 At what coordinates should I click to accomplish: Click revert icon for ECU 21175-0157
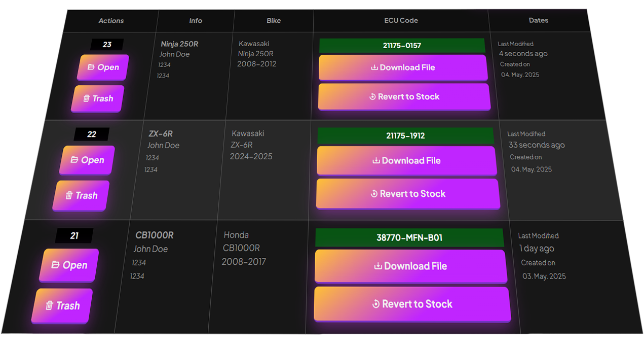[372, 97]
